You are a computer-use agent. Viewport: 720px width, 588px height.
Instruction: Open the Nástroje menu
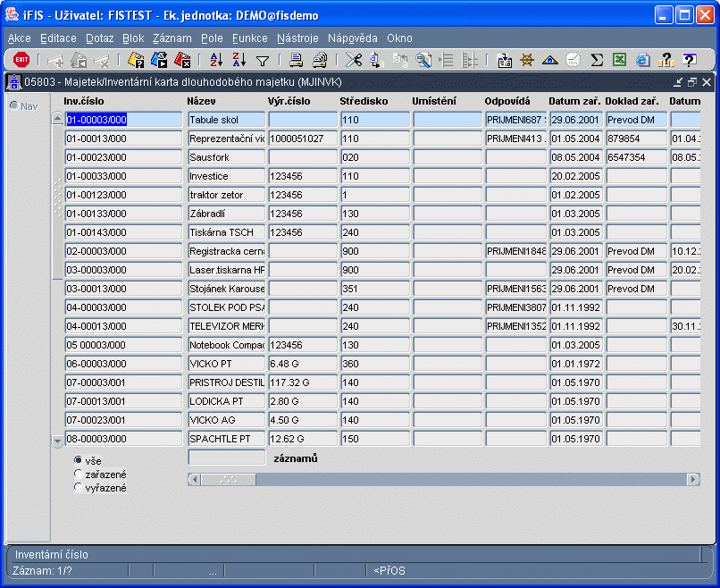coord(297,38)
